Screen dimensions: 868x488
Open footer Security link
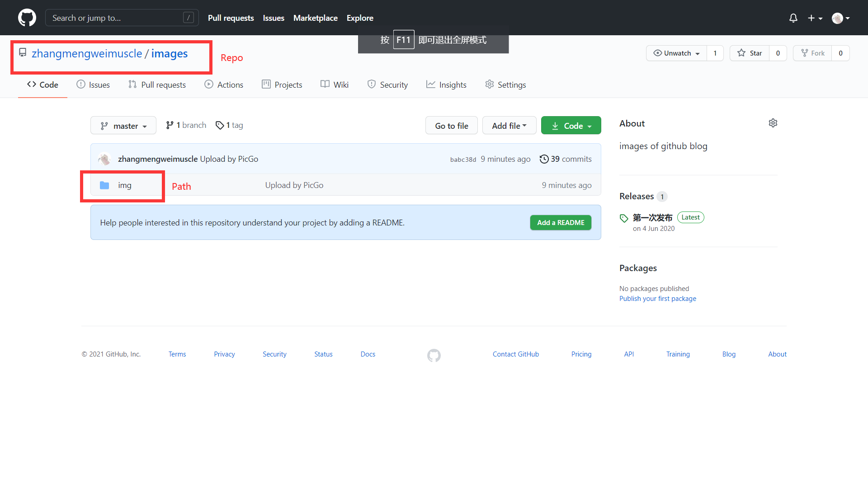click(x=274, y=354)
